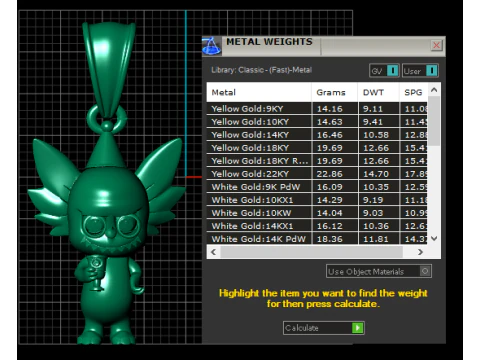The image size is (480, 360).
Task: Click the green arrow on Calculate
Action: (358, 328)
